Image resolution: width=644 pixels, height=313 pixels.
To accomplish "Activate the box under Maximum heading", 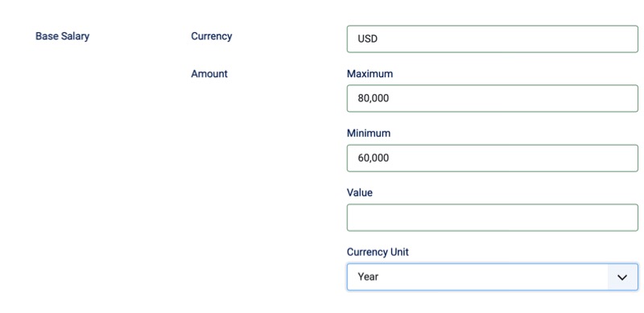I will 493,99.
